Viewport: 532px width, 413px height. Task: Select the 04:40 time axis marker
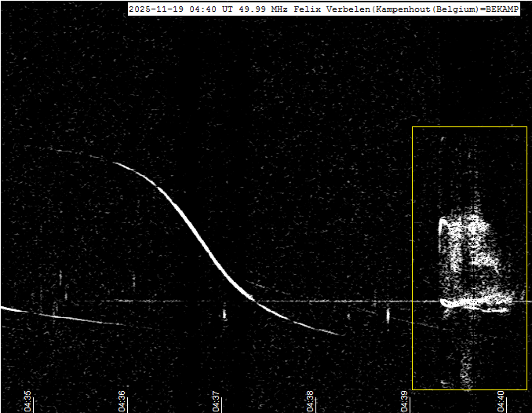pyautogui.click(x=501, y=400)
